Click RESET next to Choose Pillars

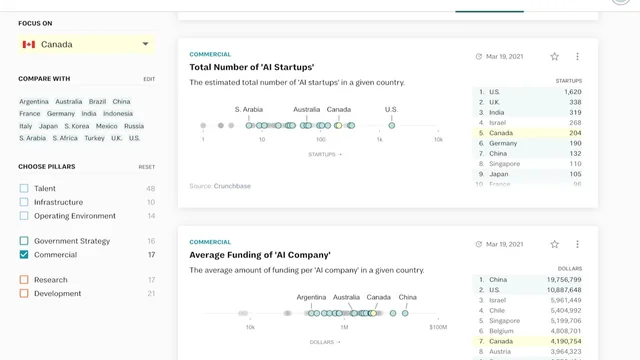147,167
